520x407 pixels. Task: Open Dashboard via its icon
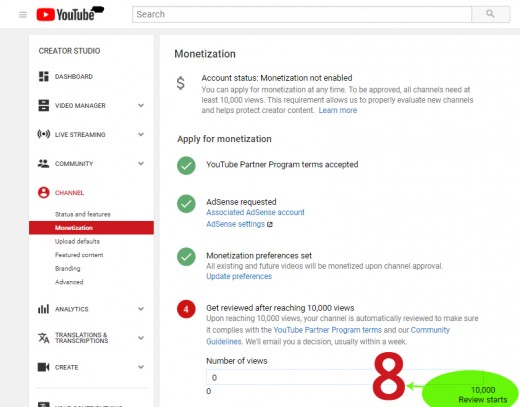44,76
